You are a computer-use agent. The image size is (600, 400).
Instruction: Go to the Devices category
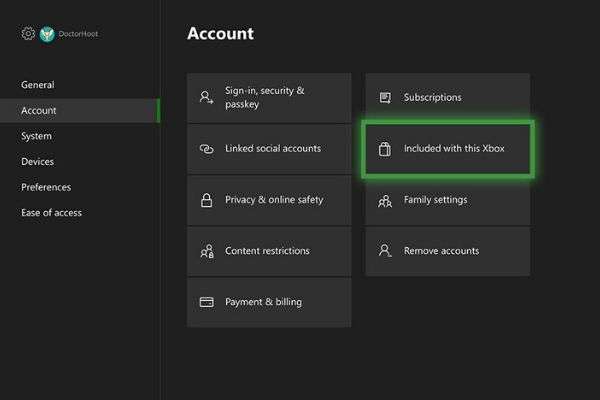(38, 162)
